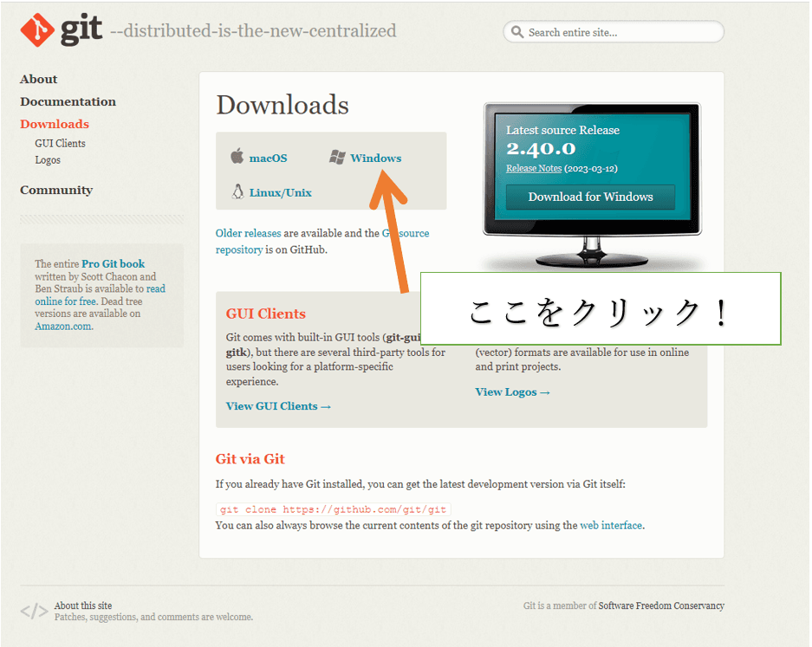Click the macOS Apple icon
This screenshot has height=647, width=812.
click(237, 157)
